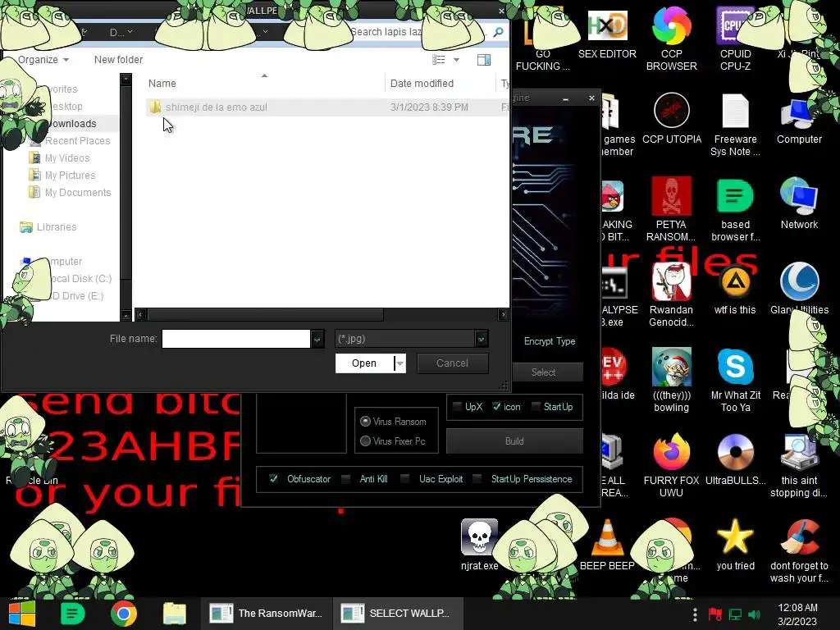840x630 pixels.
Task: Select the Virus Fixer Pc radio button
Action: (365, 441)
